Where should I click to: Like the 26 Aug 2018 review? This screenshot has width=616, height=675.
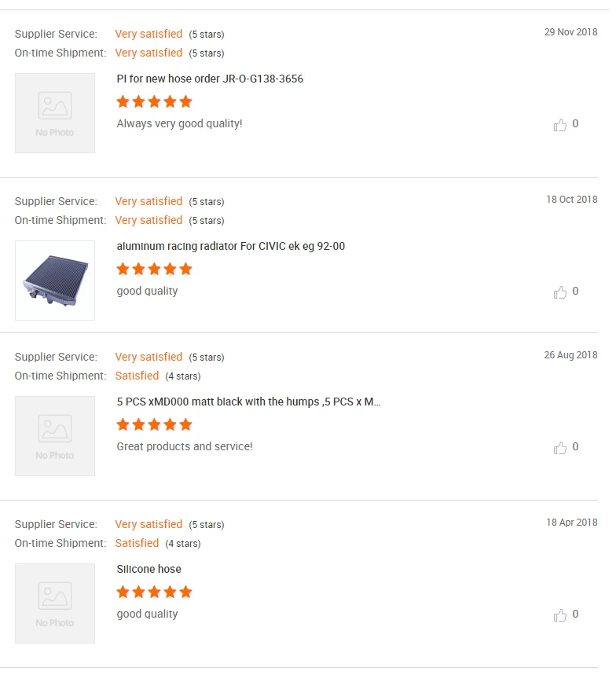click(x=560, y=448)
